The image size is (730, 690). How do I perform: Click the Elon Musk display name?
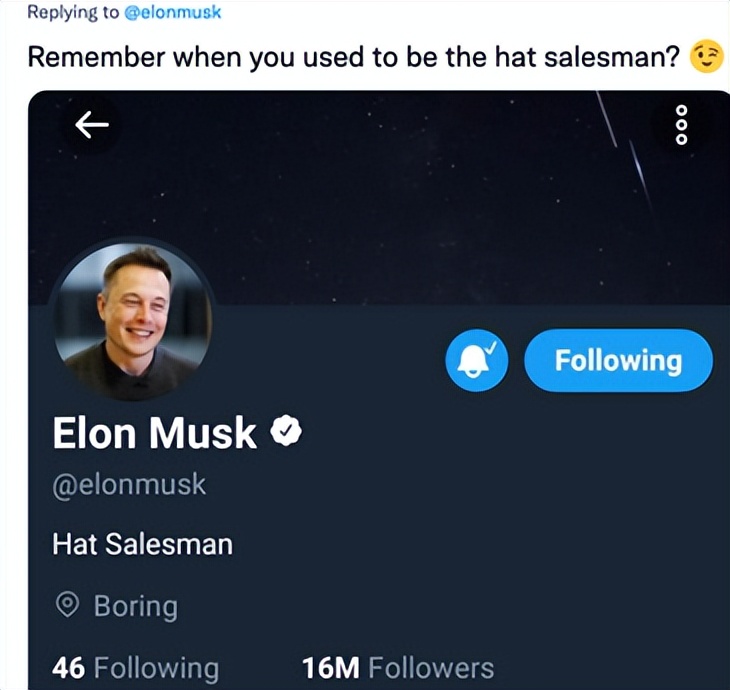[154, 433]
